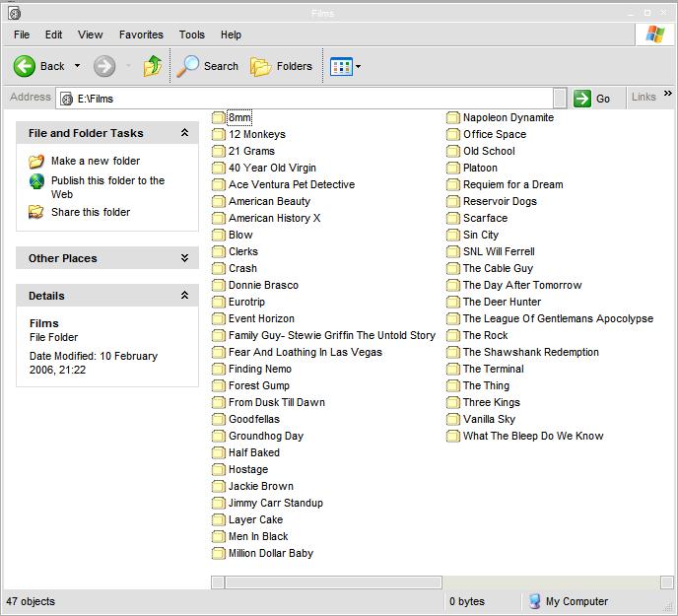678x616 pixels.
Task: Open the File menu
Action: click(22, 34)
